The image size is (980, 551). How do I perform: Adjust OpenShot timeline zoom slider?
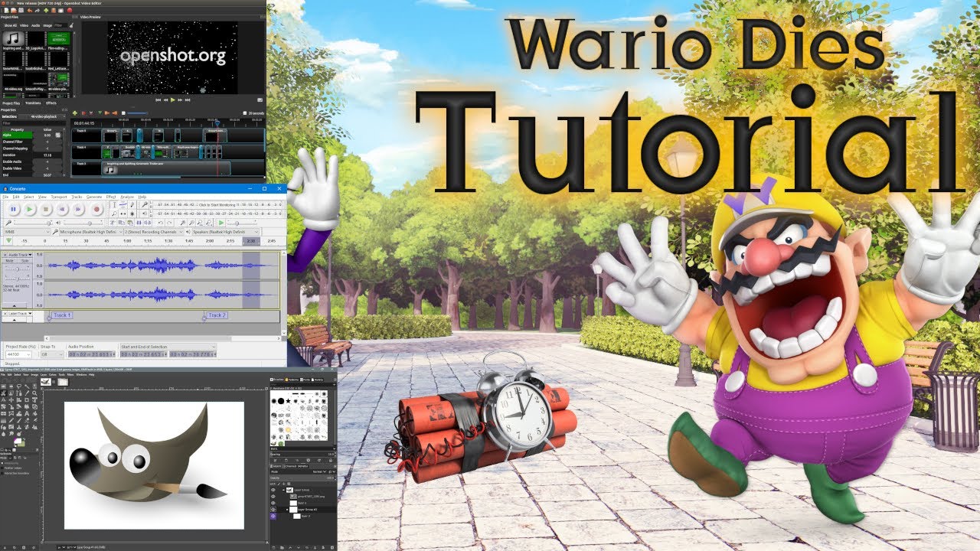137,113
